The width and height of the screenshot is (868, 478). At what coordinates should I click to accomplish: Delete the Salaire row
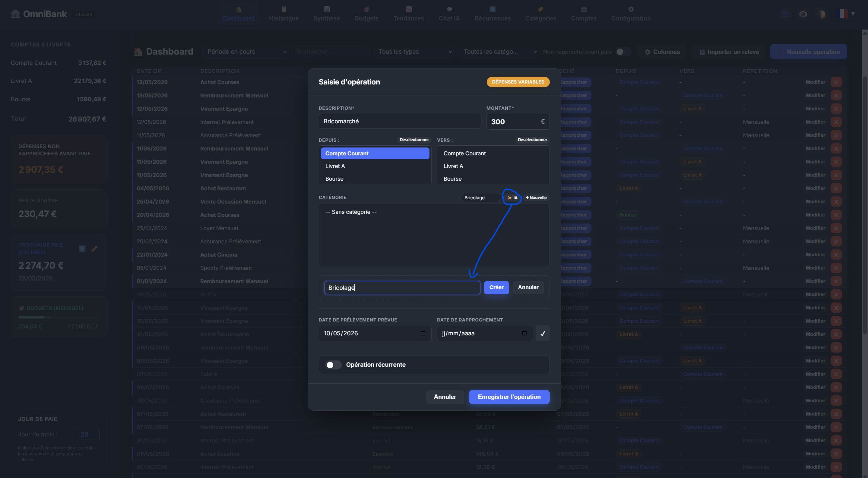[x=836, y=374]
